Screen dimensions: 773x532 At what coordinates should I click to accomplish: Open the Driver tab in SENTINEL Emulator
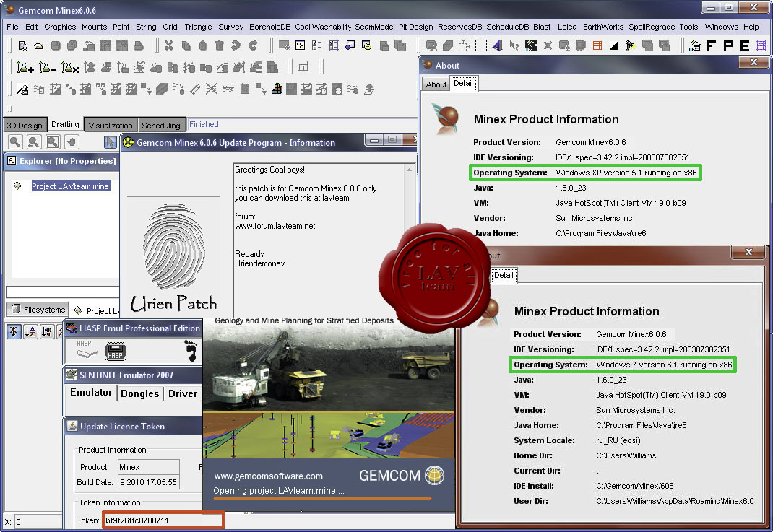(x=183, y=393)
